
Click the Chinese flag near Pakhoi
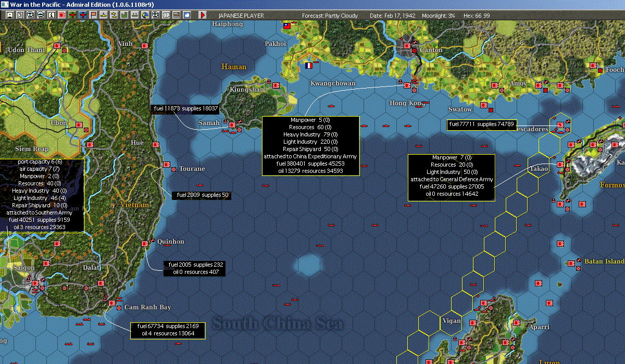coord(287,26)
